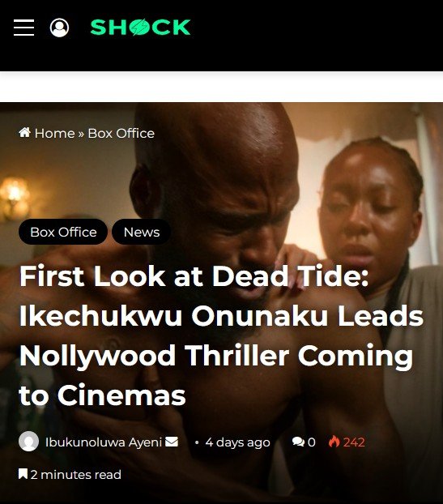Go to the SHOCK logo homepage

140,27
